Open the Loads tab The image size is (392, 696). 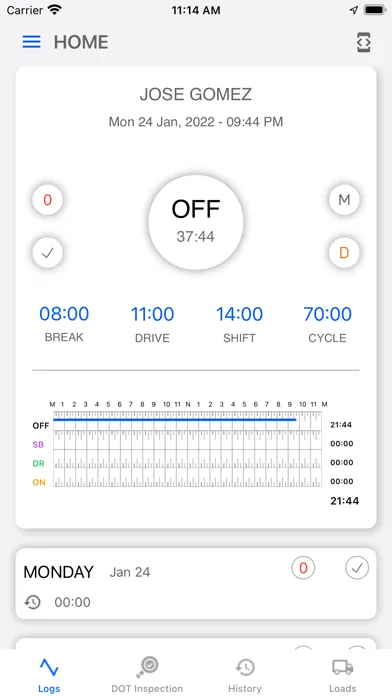(x=343, y=675)
